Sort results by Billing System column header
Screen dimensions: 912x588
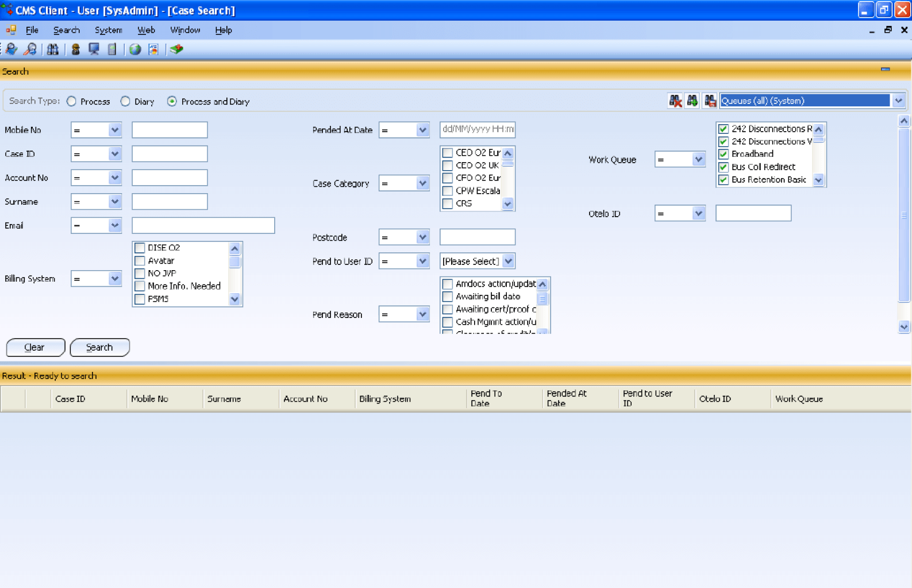410,398
